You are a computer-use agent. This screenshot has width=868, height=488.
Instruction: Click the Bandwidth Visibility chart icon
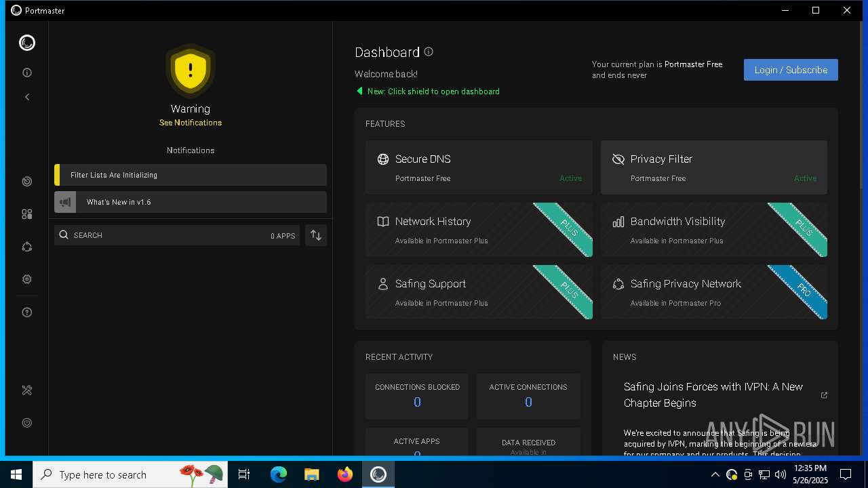[x=618, y=222]
